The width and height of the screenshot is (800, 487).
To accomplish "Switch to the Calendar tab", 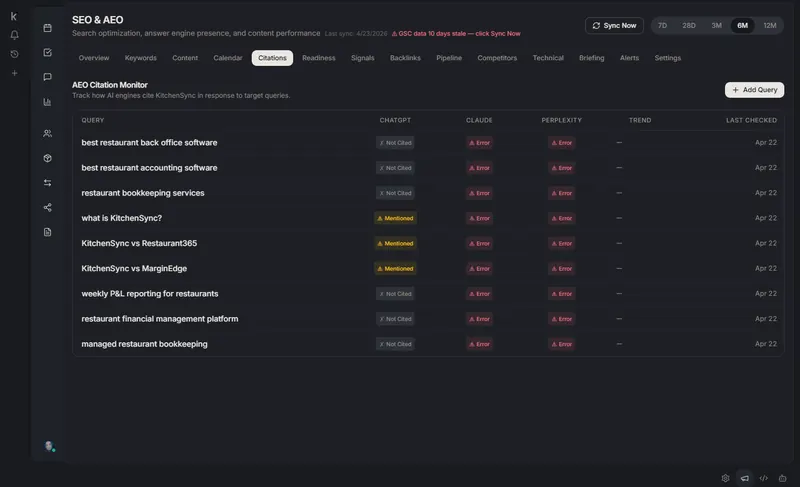I will point(228,58).
